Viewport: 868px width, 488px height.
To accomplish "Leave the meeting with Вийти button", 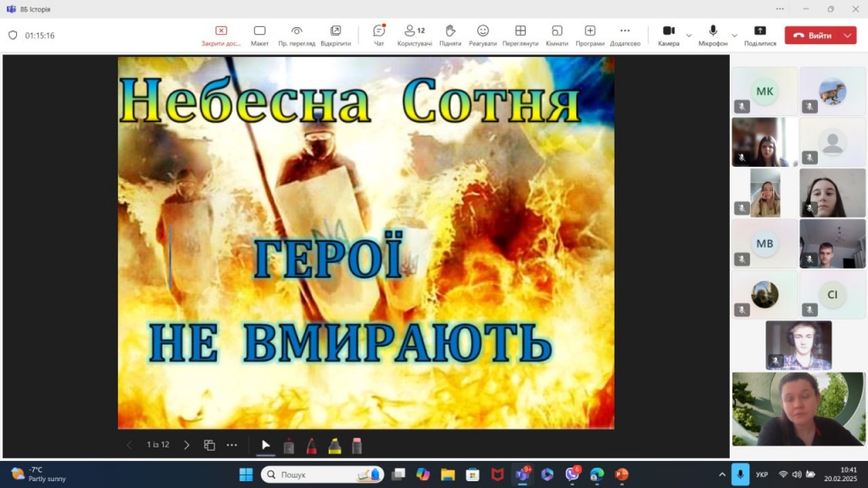I will coord(812,36).
